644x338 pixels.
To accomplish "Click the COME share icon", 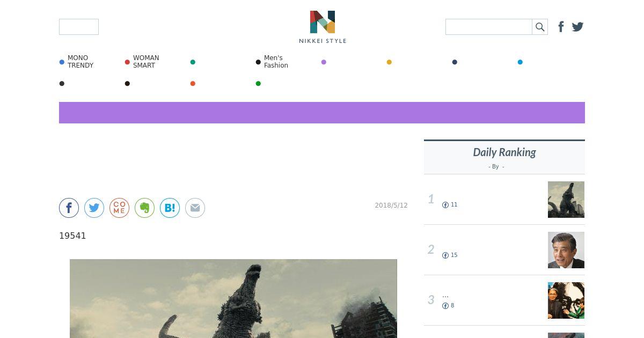I will click(119, 208).
